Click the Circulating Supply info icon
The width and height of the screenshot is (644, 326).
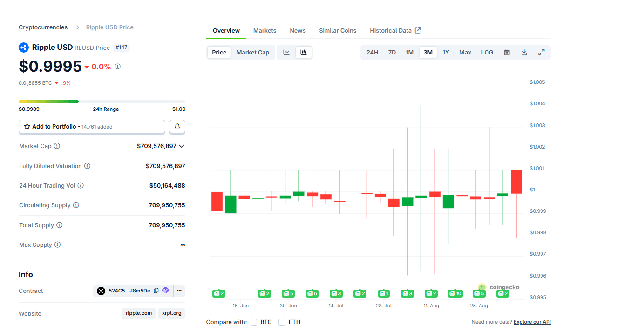pos(76,205)
